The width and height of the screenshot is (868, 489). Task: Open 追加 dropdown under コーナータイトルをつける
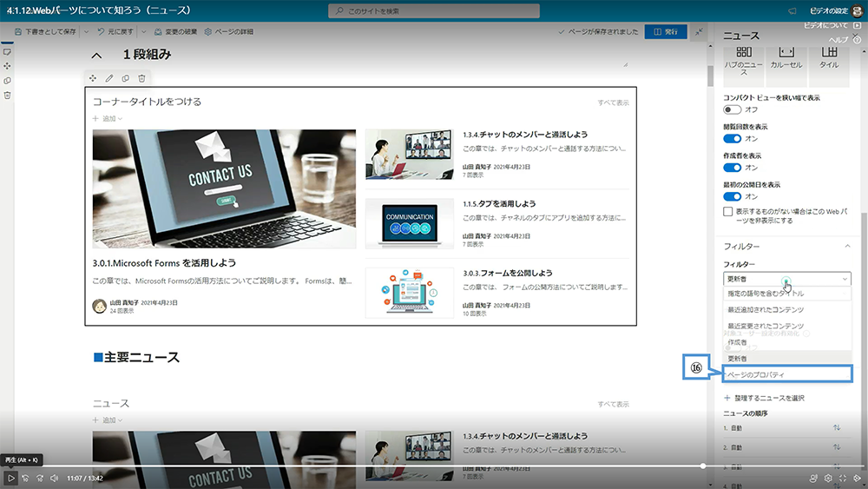point(108,118)
